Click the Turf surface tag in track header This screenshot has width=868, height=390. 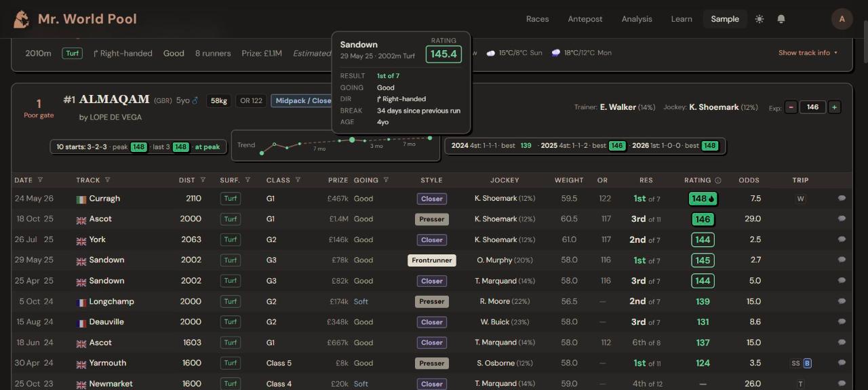click(x=73, y=53)
